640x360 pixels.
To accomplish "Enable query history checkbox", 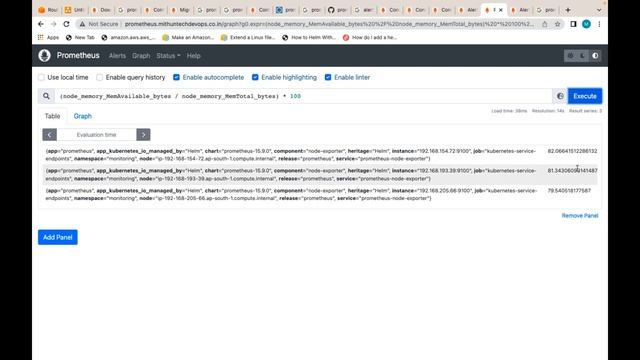I will pyautogui.click(x=100, y=77).
